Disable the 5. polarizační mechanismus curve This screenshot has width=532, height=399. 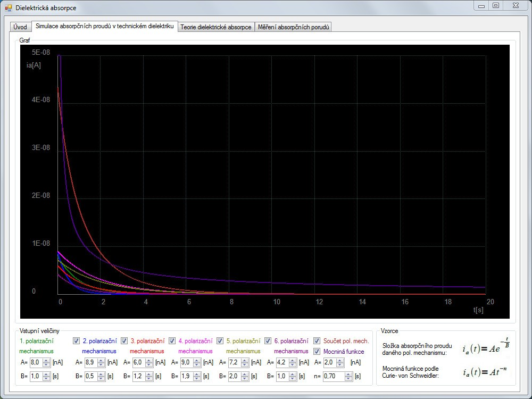point(220,341)
